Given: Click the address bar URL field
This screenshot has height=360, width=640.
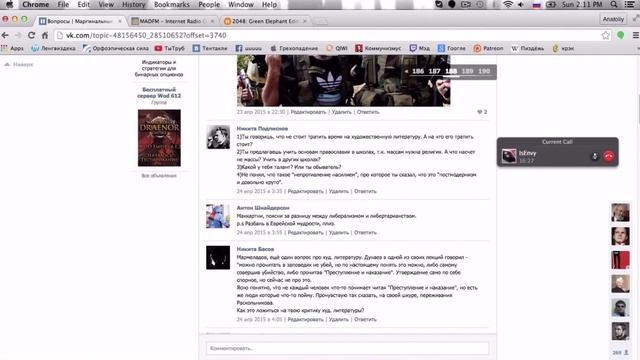Looking at the screenshot, I should [327, 36].
